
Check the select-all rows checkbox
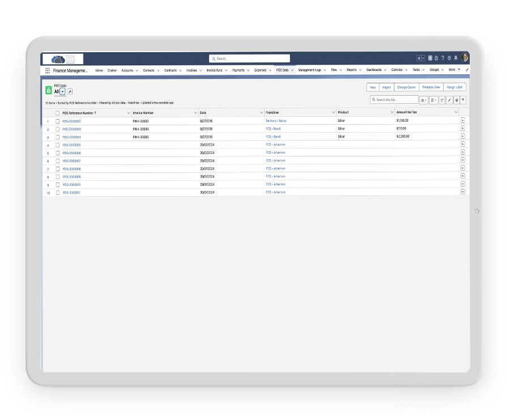(x=57, y=113)
